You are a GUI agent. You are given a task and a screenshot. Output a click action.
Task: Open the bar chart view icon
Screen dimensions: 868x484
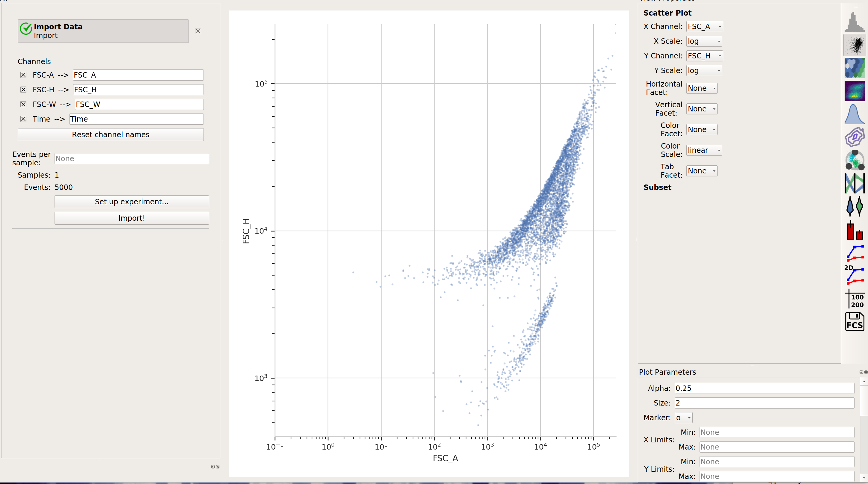click(x=854, y=230)
